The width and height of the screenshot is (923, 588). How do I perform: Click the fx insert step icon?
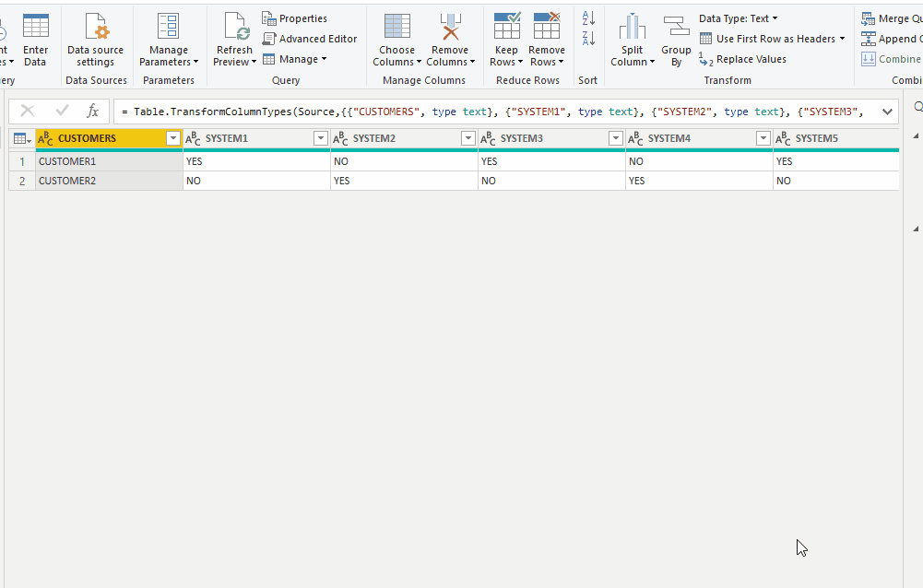pos(92,111)
